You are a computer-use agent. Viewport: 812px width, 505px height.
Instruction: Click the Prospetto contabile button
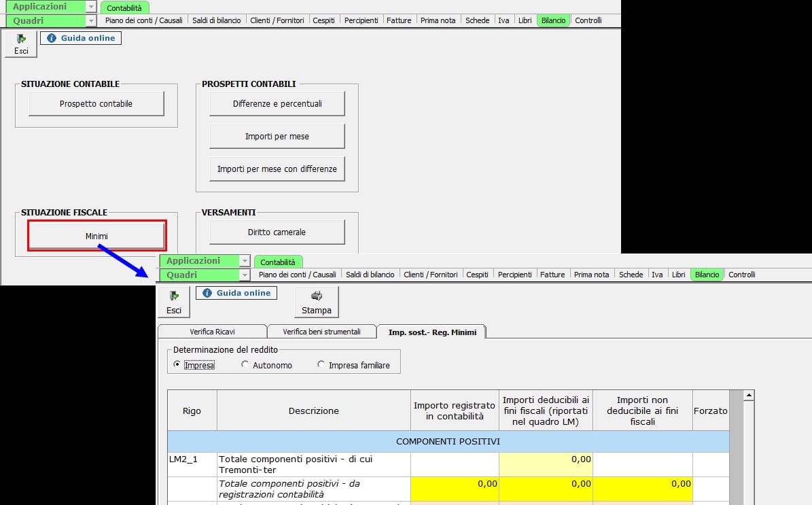tap(96, 103)
